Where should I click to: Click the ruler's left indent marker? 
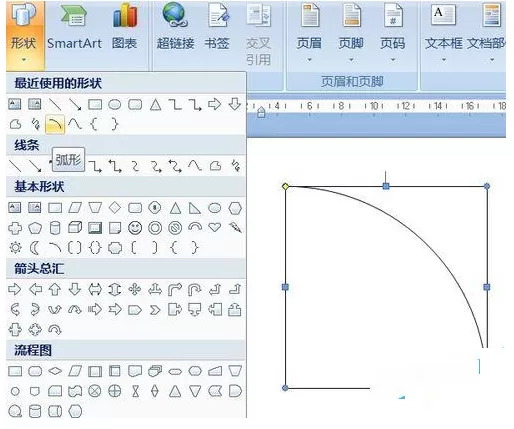click(261, 112)
